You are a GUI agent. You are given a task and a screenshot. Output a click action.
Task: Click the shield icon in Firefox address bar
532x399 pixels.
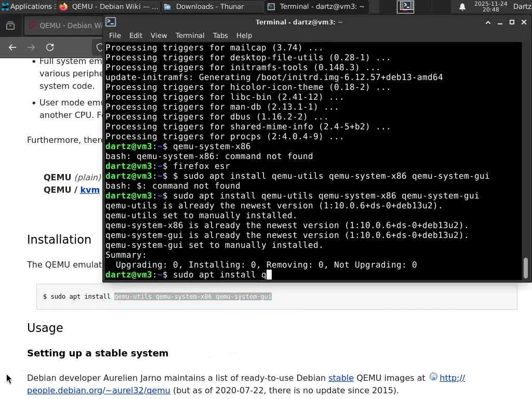pyautogui.click(x=99, y=47)
